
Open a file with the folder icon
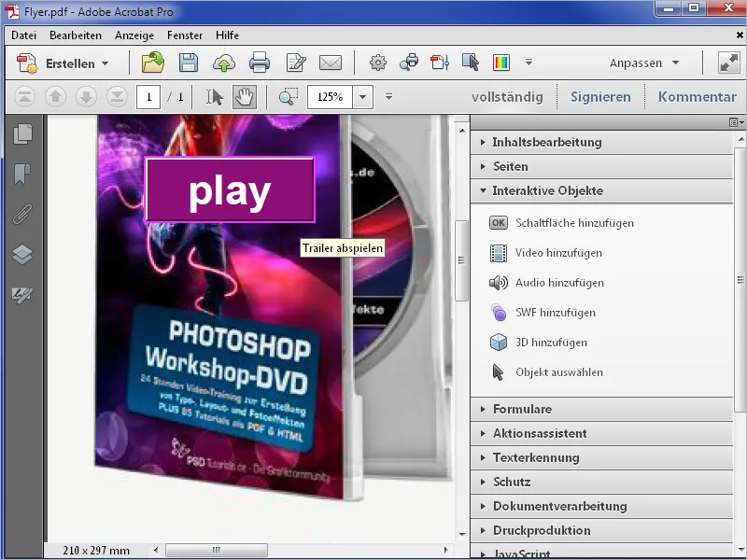coord(153,63)
